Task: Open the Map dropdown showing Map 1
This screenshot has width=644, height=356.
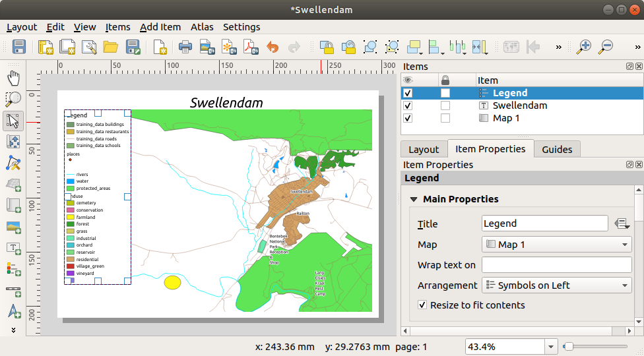Action: click(x=557, y=245)
